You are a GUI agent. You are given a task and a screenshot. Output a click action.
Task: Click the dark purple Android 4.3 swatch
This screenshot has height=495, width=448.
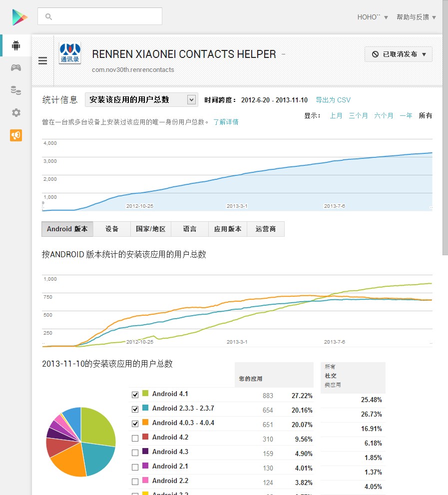145,451
